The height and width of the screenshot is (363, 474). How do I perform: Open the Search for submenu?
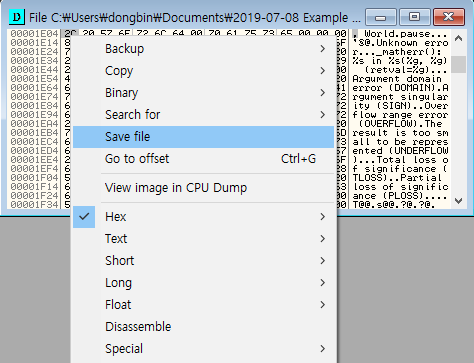tap(203, 115)
